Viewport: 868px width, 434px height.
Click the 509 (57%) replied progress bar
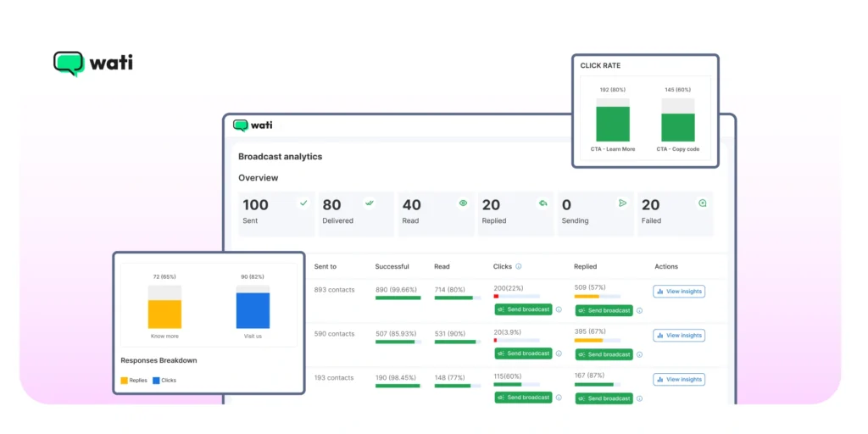click(x=598, y=296)
